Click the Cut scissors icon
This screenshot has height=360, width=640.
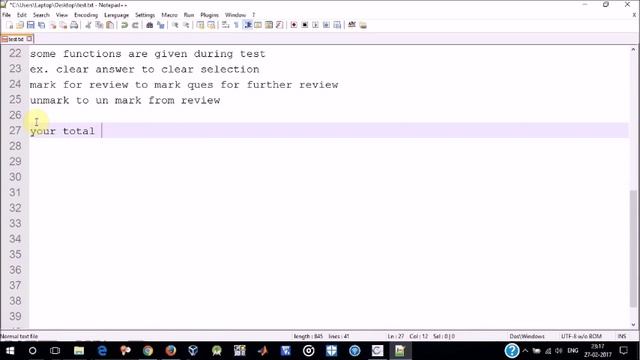(88, 25)
